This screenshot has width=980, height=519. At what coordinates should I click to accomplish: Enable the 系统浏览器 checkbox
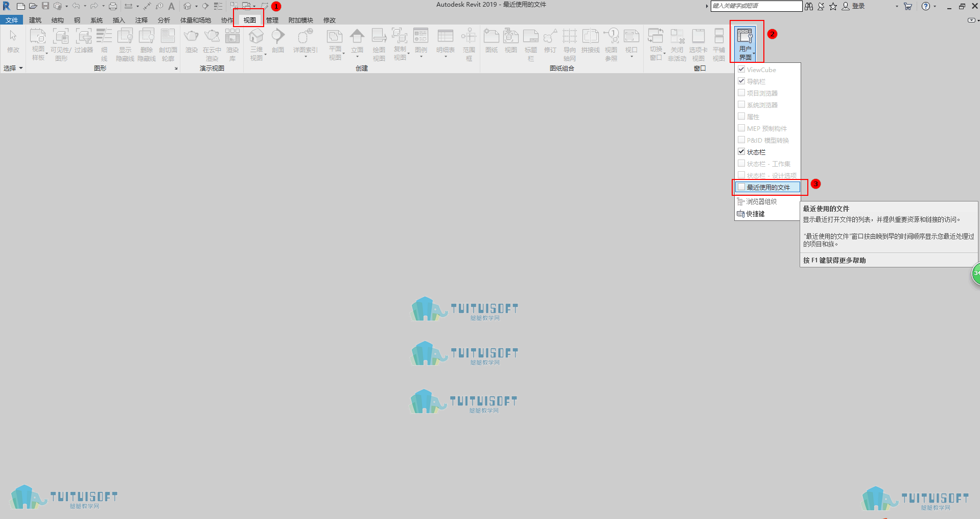(741, 104)
